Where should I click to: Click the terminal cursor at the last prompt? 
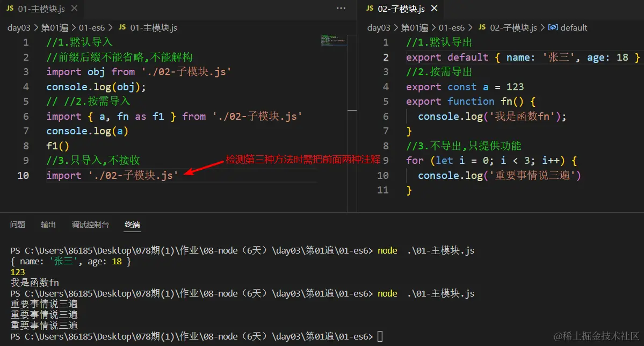point(380,336)
